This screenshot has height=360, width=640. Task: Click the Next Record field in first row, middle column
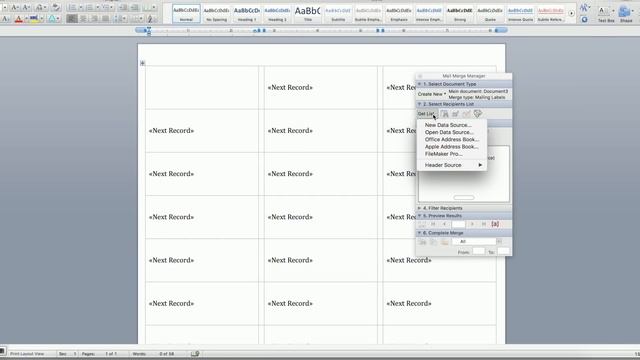click(x=290, y=87)
